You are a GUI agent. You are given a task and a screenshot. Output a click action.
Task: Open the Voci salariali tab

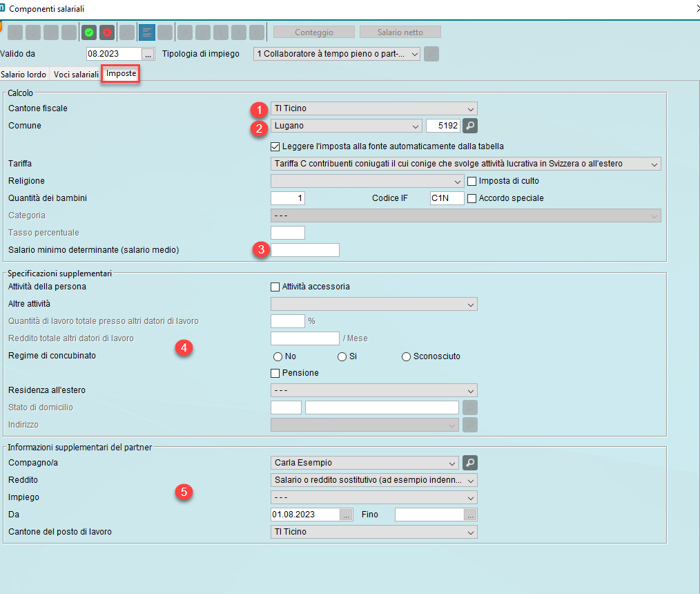coord(76,74)
